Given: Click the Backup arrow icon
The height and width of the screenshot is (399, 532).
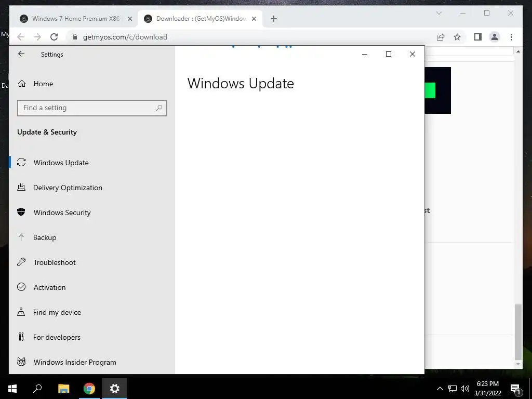Looking at the screenshot, I should [x=21, y=237].
